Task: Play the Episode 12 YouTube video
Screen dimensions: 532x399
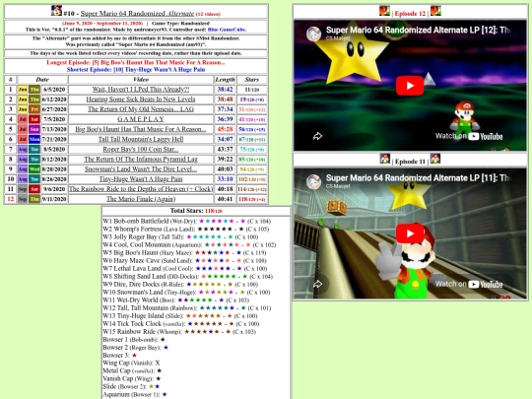Action: tap(410, 86)
